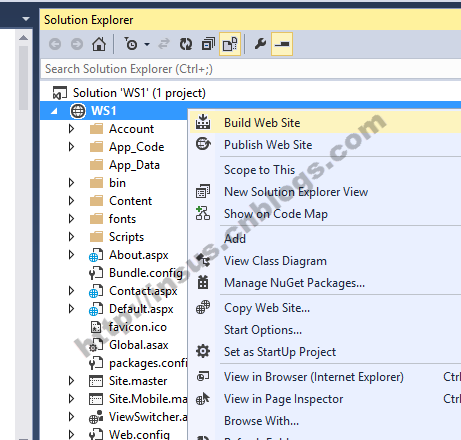
Task: Select the Global.asax file
Action: [139, 345]
